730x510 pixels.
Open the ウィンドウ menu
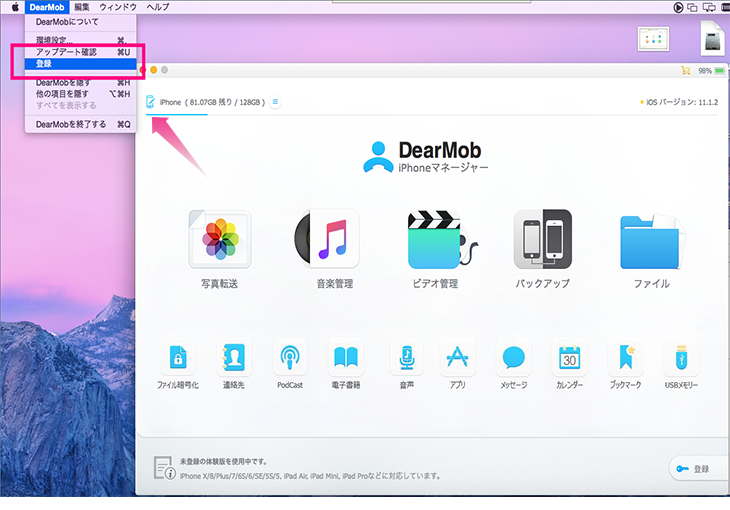(118, 7)
